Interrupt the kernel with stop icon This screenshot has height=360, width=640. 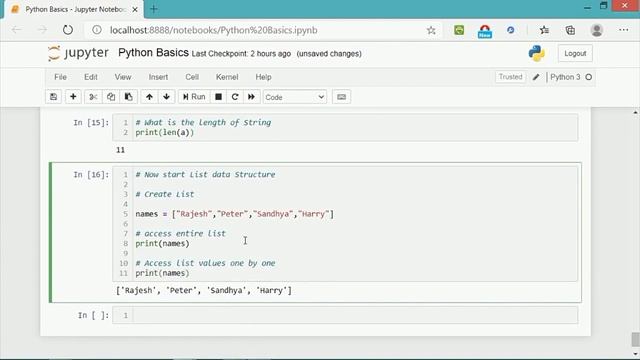[218, 97]
